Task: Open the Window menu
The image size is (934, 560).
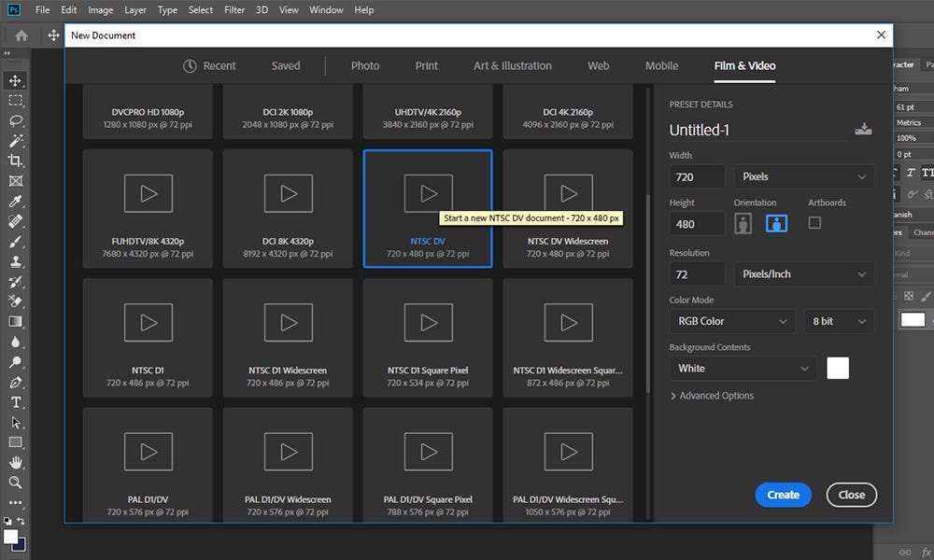Action: (x=326, y=9)
